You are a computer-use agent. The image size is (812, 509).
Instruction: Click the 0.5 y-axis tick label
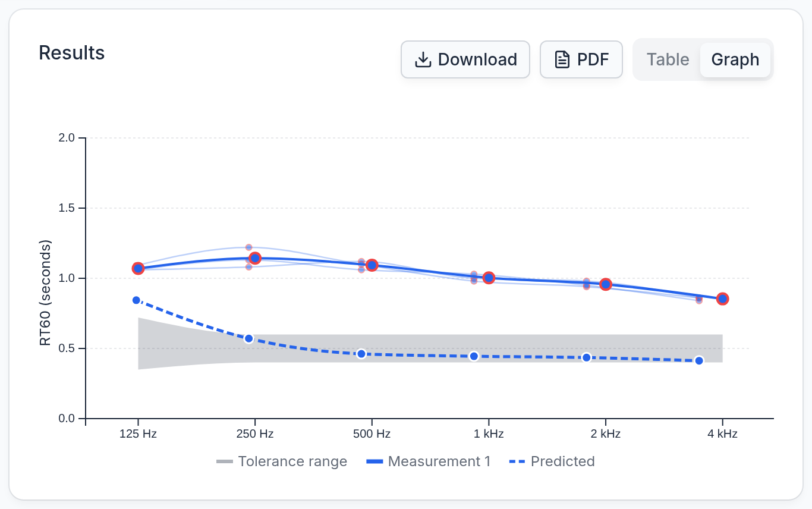(68, 348)
